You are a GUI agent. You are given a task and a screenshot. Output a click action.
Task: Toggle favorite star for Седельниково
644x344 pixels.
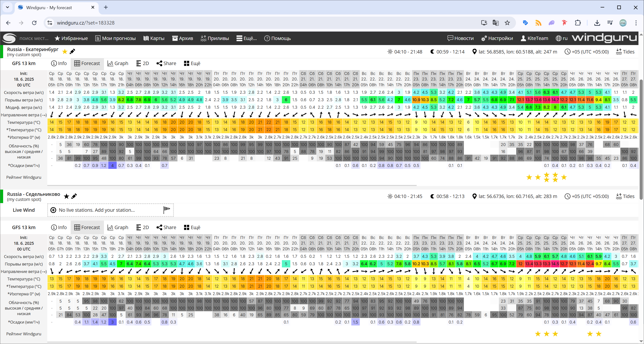tap(66, 196)
